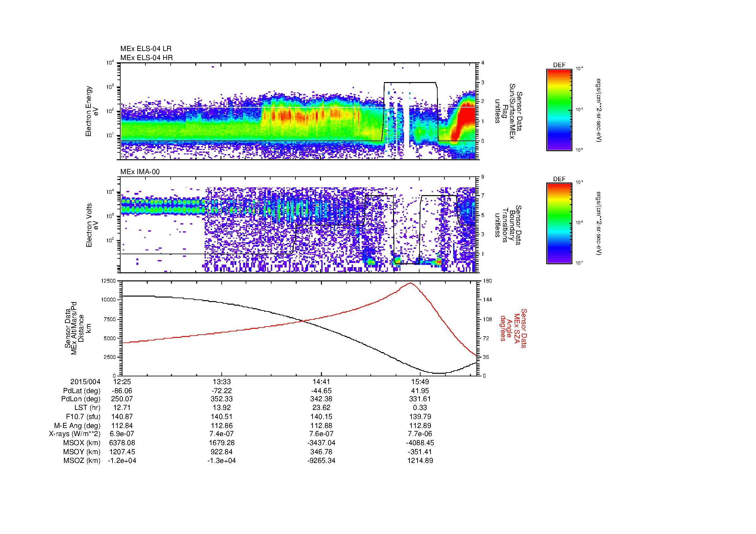Click the 'PdLat (deg)' row label
Screen dimensions: 756x534
pyautogui.click(x=82, y=391)
